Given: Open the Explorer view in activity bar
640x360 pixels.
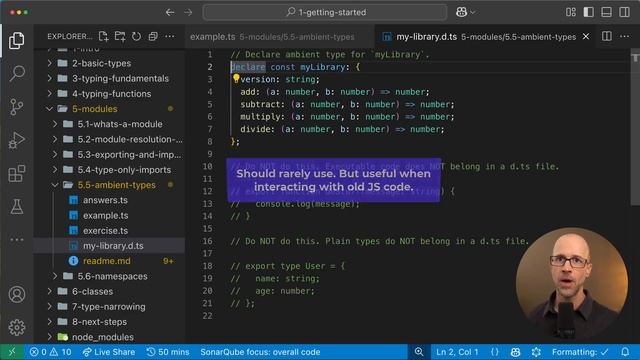Looking at the screenshot, I should [x=17, y=40].
